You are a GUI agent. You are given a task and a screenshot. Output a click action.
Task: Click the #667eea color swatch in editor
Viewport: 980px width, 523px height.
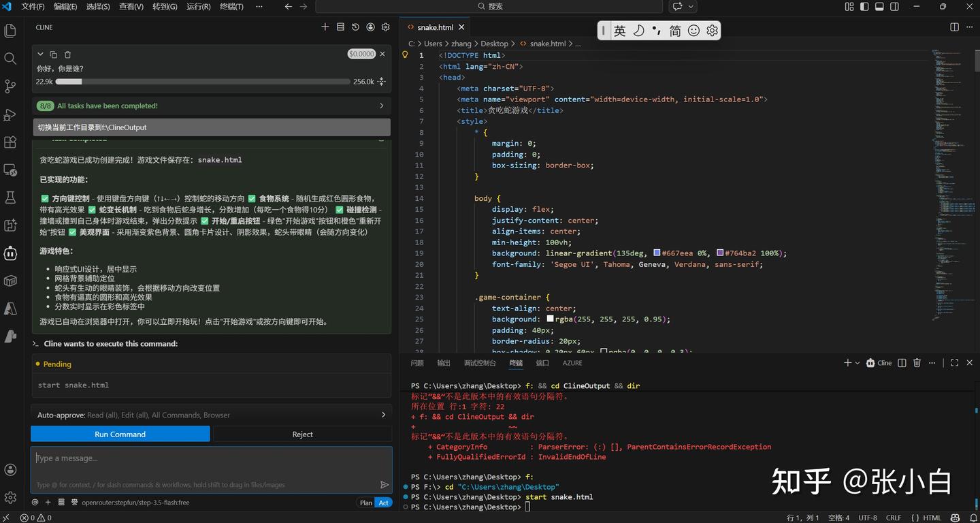pos(657,253)
